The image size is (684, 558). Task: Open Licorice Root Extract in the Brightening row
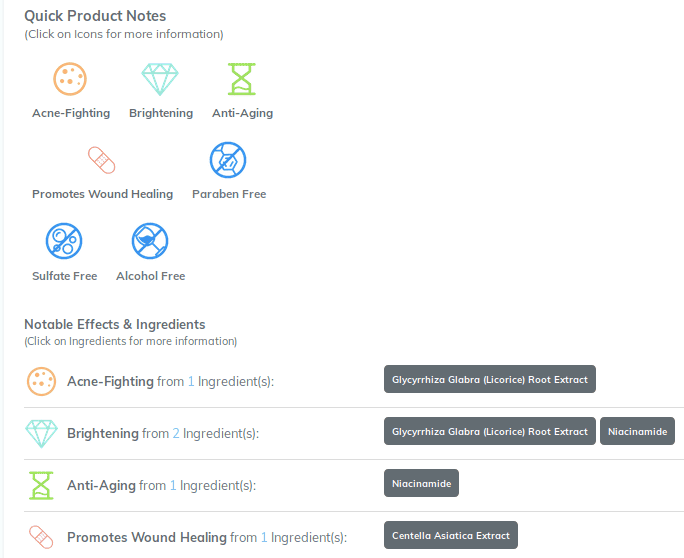point(490,431)
